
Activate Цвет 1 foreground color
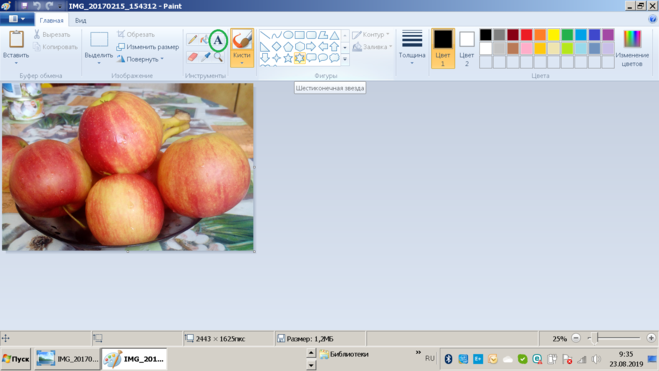tap(443, 48)
